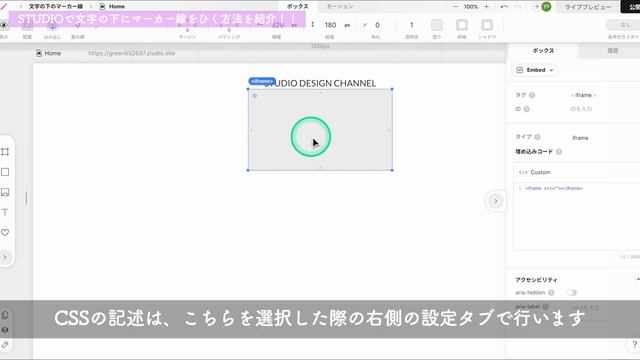
Task: Select the Section frame tool in left sidebar
Action: coord(5,152)
